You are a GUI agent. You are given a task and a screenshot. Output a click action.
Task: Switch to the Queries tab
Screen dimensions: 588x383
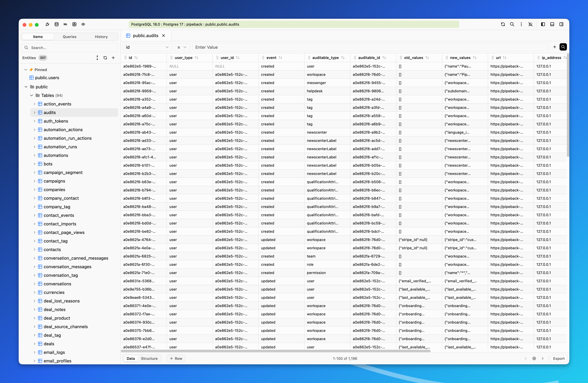[x=69, y=37]
